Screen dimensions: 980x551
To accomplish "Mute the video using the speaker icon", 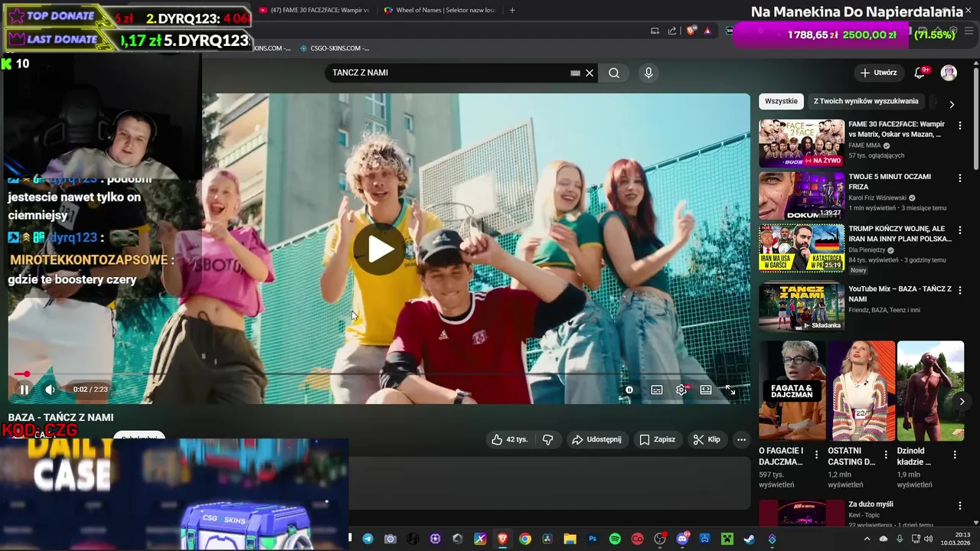I will (x=50, y=390).
